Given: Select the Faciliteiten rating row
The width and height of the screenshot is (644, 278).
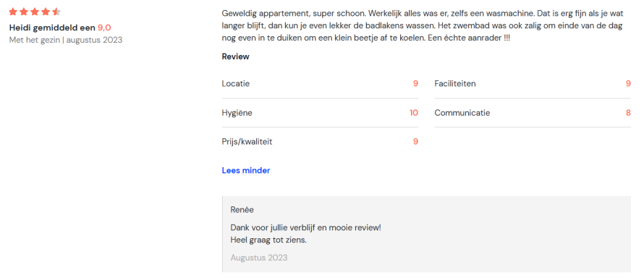Looking at the screenshot, I should coord(533,84).
